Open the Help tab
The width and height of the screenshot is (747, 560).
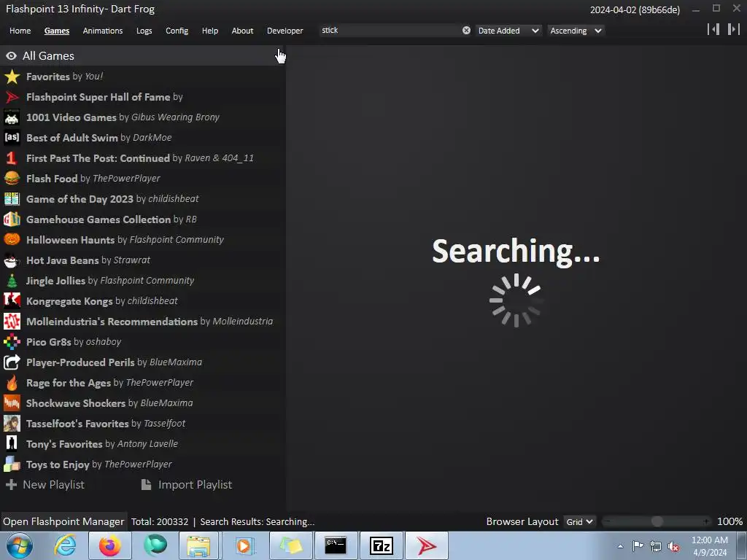(x=210, y=31)
